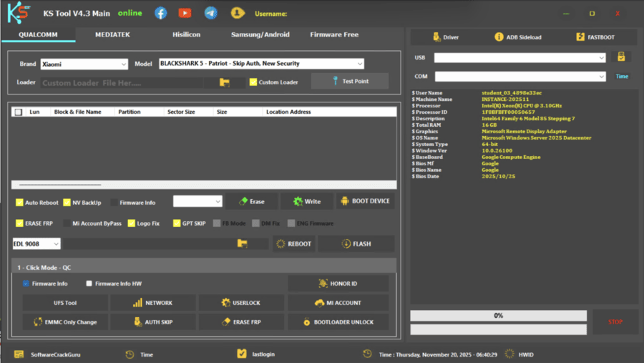Open Driver installer button
This screenshot has height=363, width=644.
pyautogui.click(x=446, y=37)
